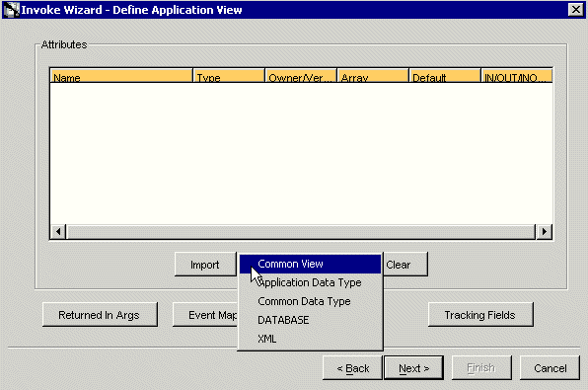Click the right scroll arrow of the attributes table
Image resolution: width=588 pixels, height=390 pixels.
tap(545, 232)
